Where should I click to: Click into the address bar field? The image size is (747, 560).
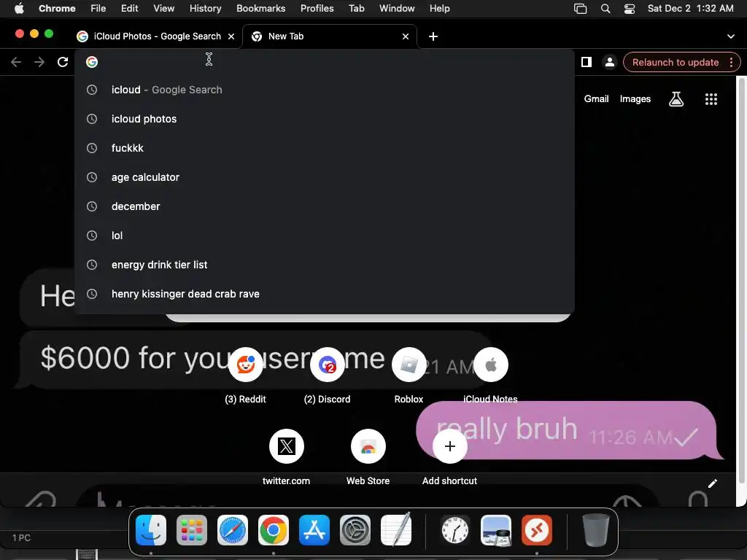click(324, 62)
